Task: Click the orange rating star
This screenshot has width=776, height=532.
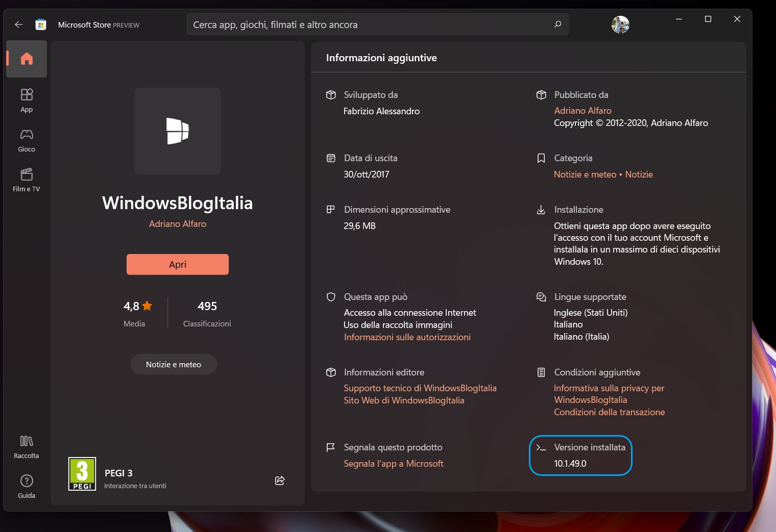Action: tap(147, 306)
